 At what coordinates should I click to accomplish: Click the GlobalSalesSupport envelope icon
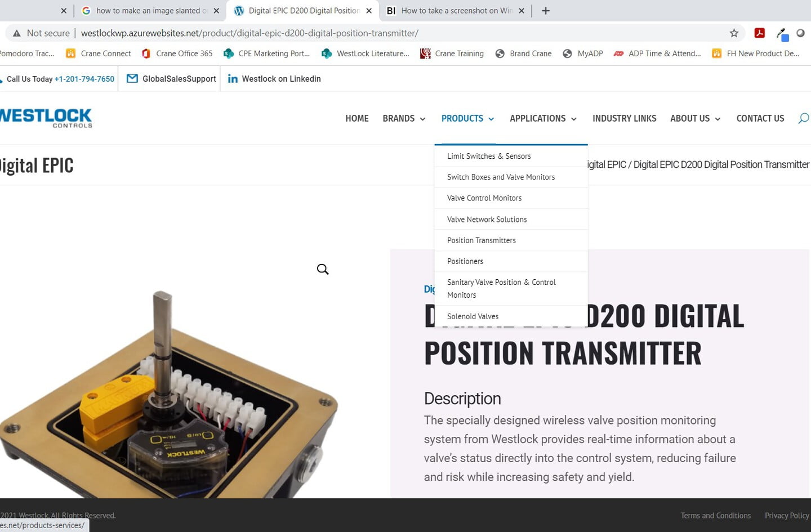click(x=132, y=79)
